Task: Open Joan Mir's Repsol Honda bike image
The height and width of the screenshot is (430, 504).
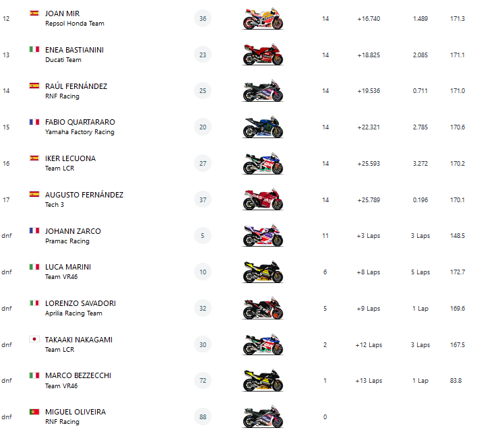Action: tap(263, 18)
